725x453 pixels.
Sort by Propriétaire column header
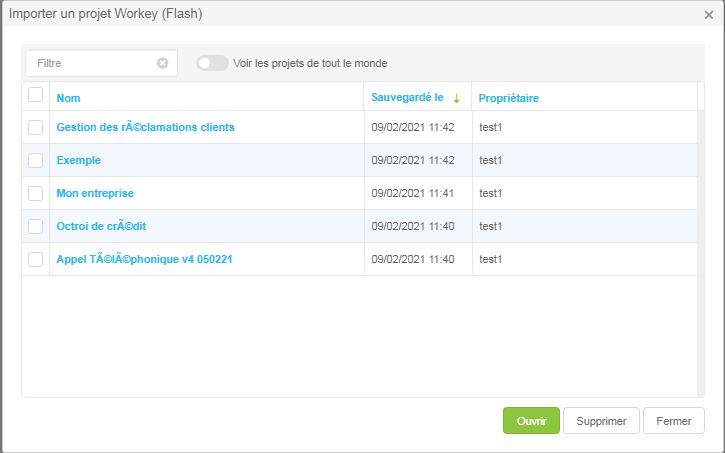(509, 98)
